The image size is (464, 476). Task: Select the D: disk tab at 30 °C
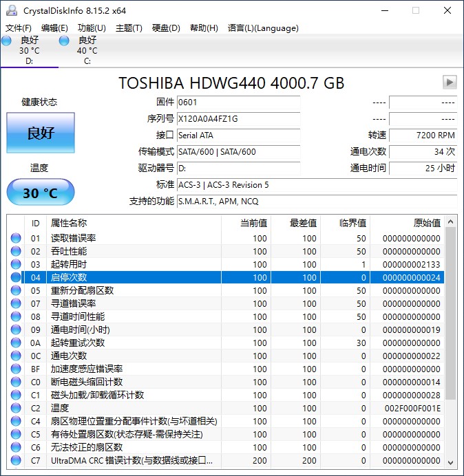pyautogui.click(x=29, y=50)
